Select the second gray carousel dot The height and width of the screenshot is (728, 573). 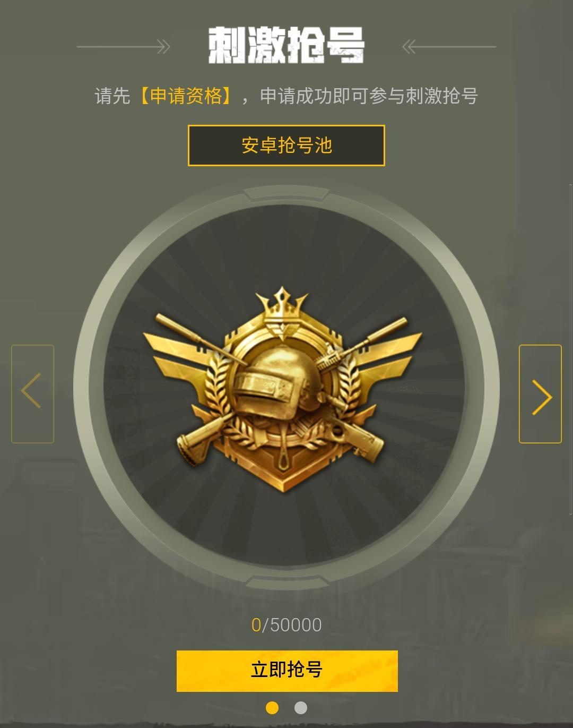coord(301,708)
